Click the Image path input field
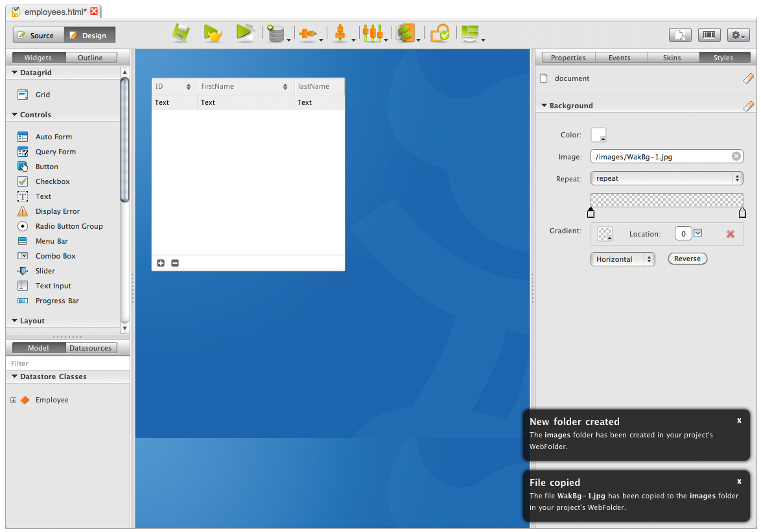Viewport: 761px width, 532px height. tap(661, 157)
